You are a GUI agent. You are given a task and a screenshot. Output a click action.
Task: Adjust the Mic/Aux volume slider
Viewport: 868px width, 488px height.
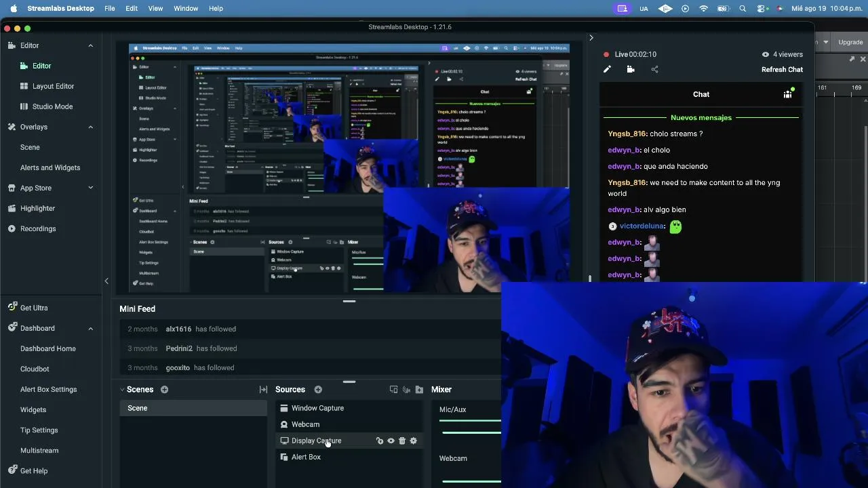pos(471,432)
